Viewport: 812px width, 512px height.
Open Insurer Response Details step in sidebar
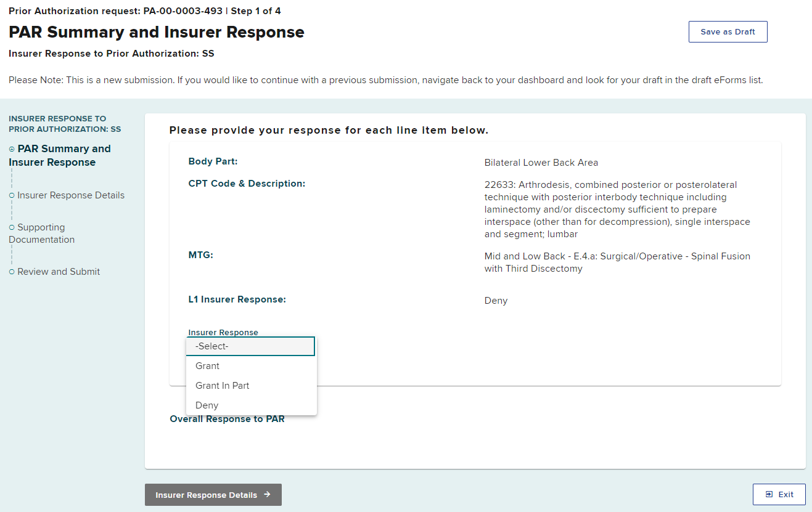[x=71, y=195]
